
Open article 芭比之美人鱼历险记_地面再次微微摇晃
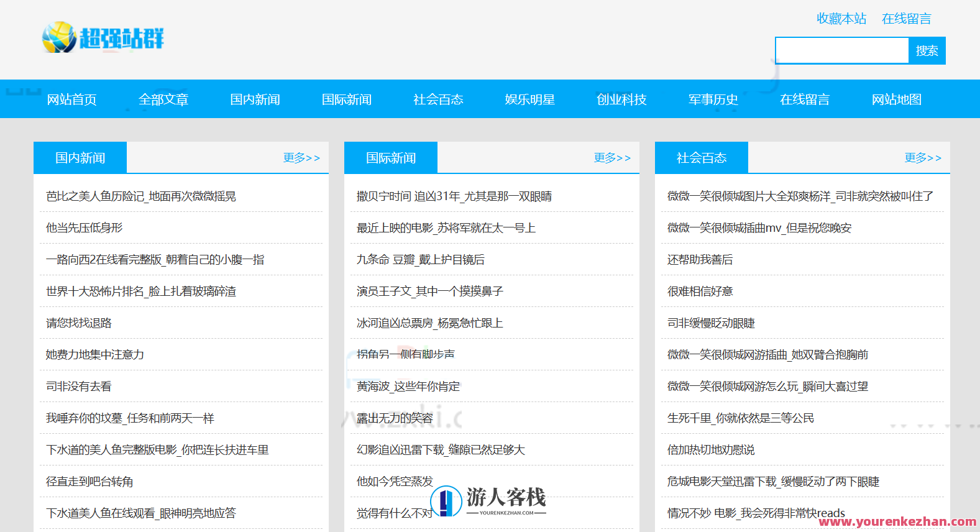141,196
